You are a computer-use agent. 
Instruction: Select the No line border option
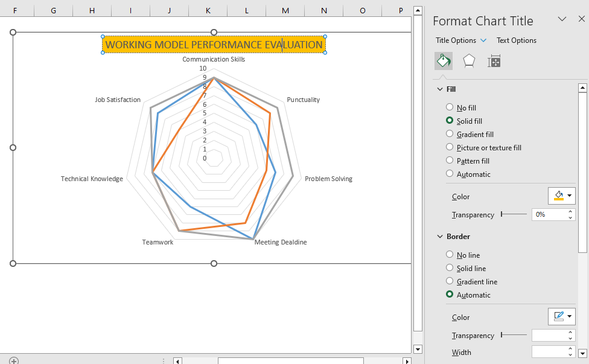[449, 254]
